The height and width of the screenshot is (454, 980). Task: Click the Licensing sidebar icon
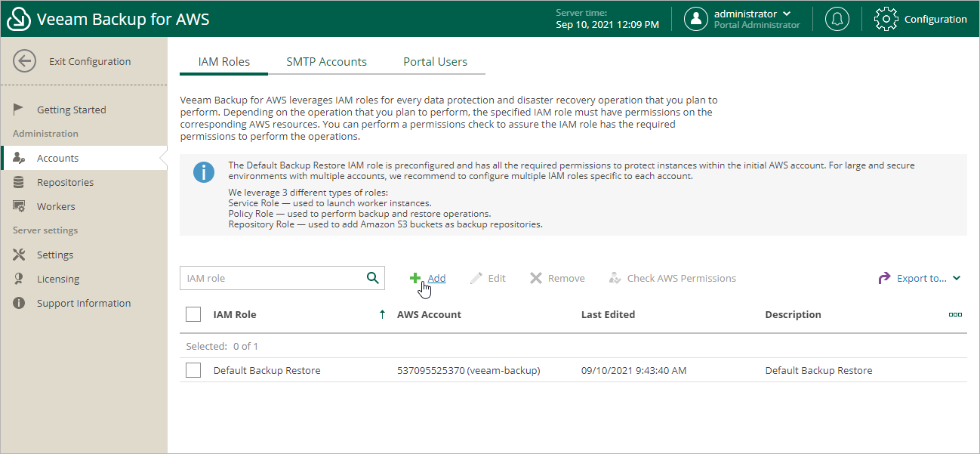pyautogui.click(x=19, y=279)
